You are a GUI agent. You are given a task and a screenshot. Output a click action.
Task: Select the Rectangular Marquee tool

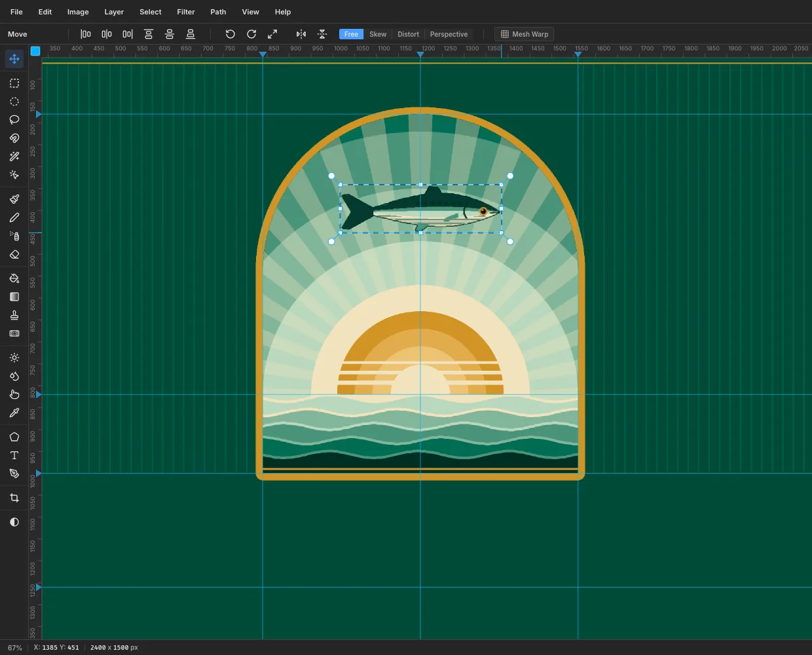coord(14,83)
